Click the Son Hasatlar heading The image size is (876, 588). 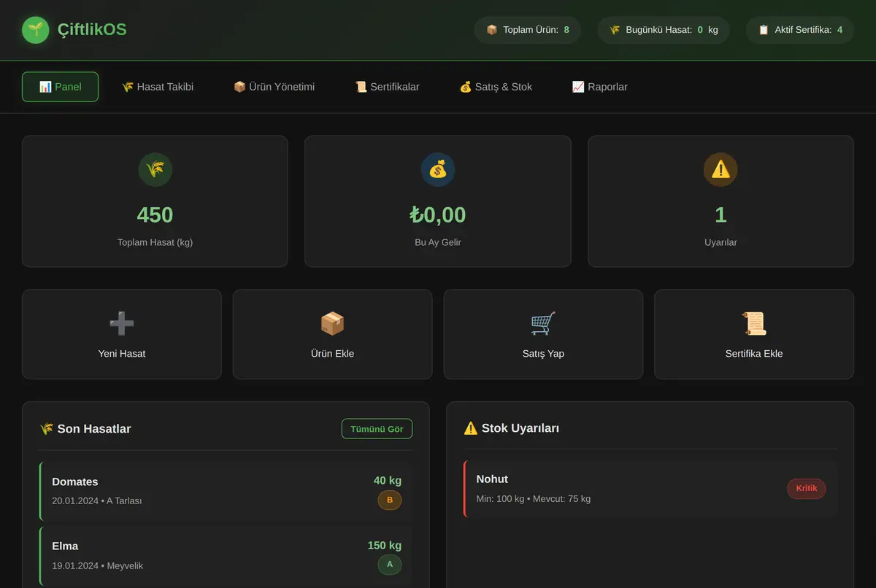[85, 429]
